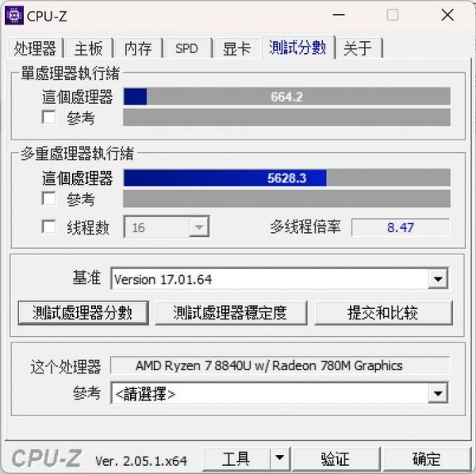Click the CPU-Z app icon in title bar

coord(14,15)
